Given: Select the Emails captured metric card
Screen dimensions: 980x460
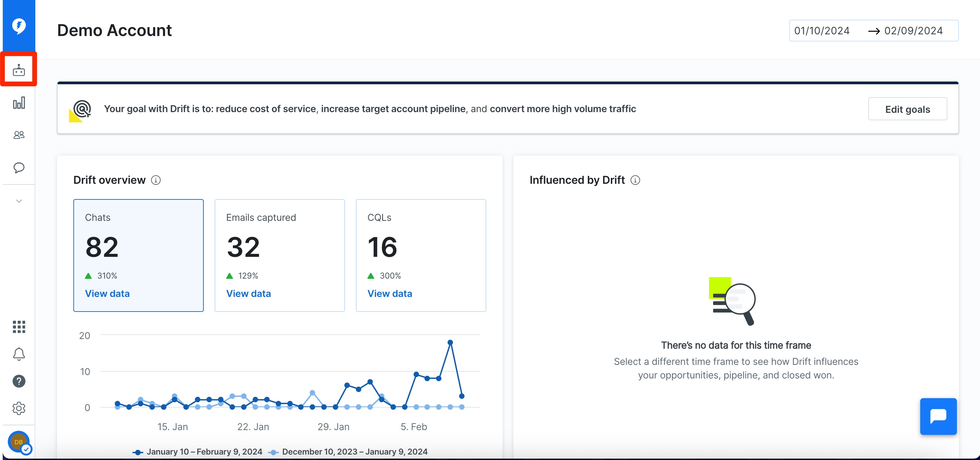Looking at the screenshot, I should coord(279,255).
